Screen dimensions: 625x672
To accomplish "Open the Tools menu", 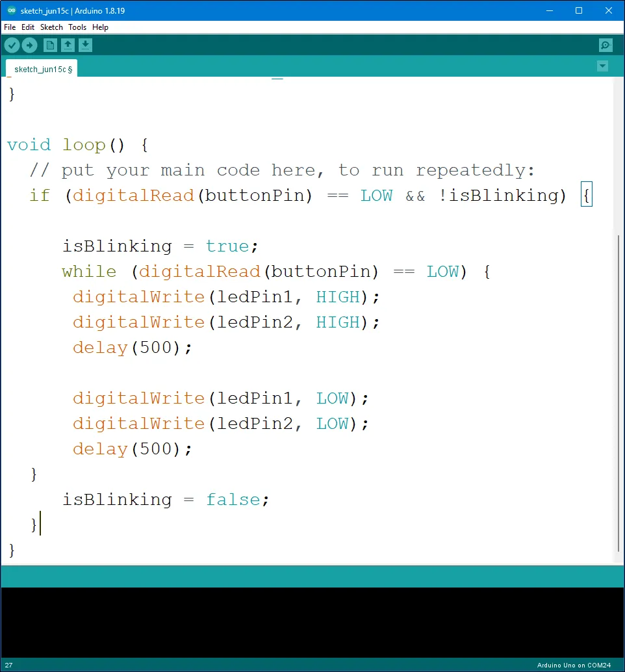I will click(77, 27).
